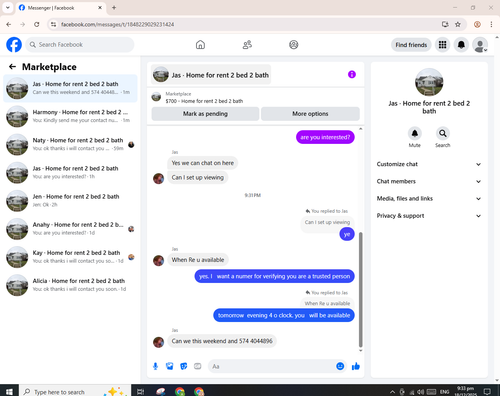Image resolution: width=500 pixels, height=396 pixels.
Task: Expand Chat members section
Action: [429, 181]
